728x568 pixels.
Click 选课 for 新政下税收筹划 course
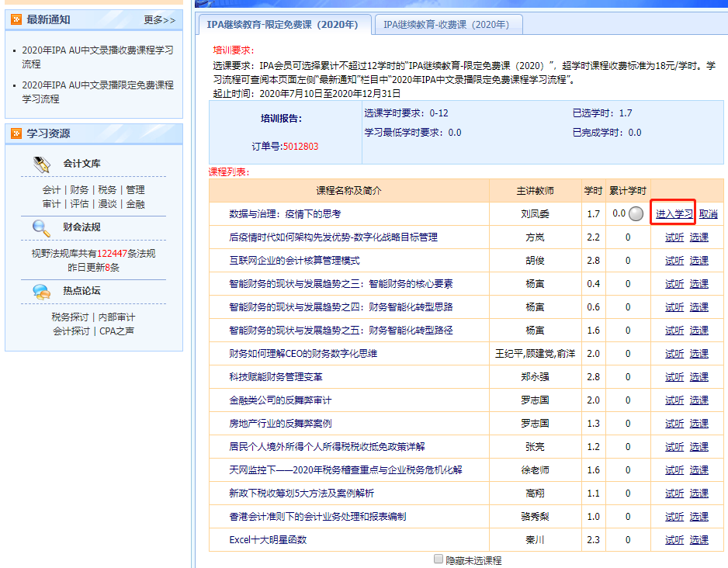[699, 494]
